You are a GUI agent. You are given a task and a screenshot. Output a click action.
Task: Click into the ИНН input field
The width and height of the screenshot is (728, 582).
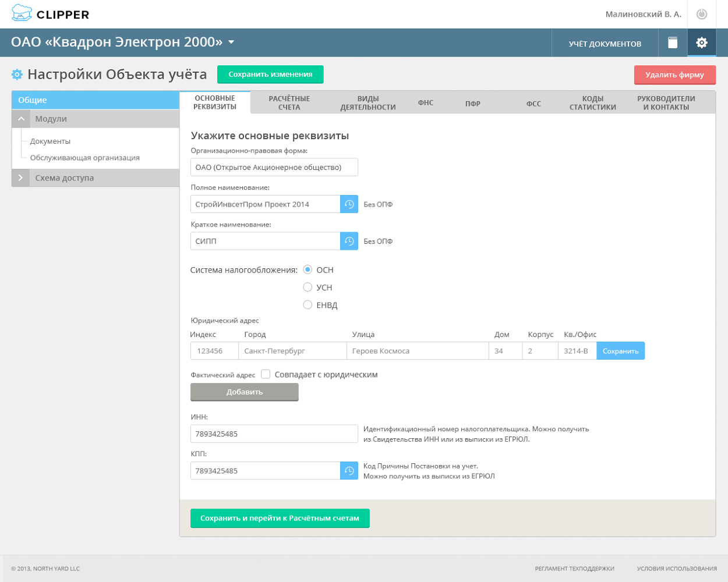click(x=274, y=434)
